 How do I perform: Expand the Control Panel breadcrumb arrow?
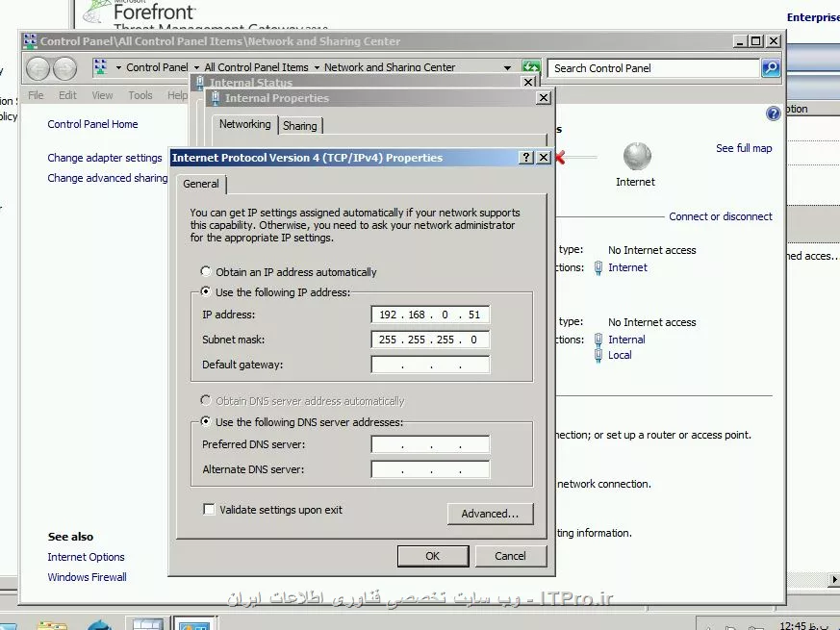click(x=196, y=67)
